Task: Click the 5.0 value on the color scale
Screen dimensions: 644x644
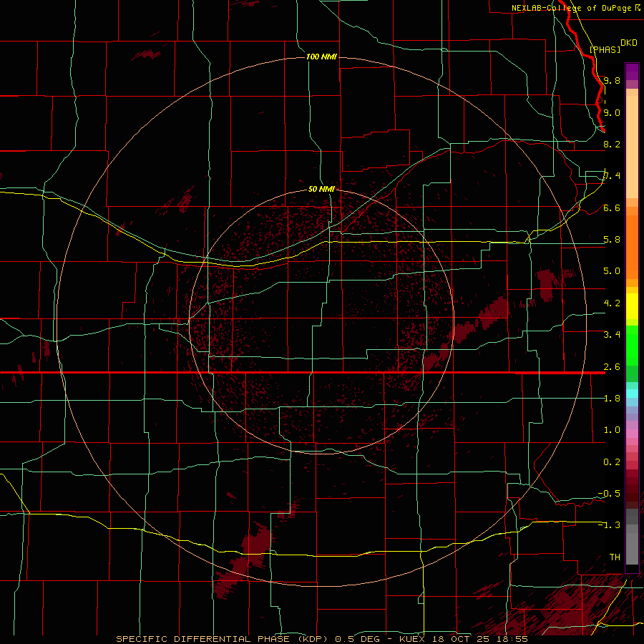Action: (x=612, y=271)
